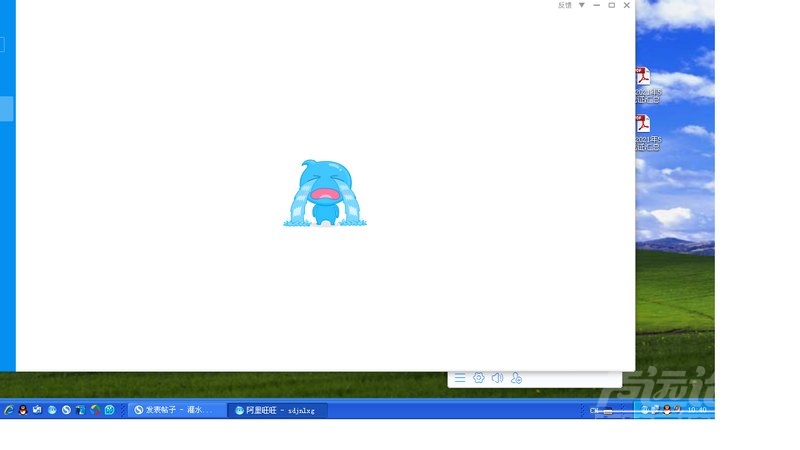Image resolution: width=800 pixels, height=450 pixels.
Task: Minimize the AliWangWang window
Action: [x=597, y=5]
